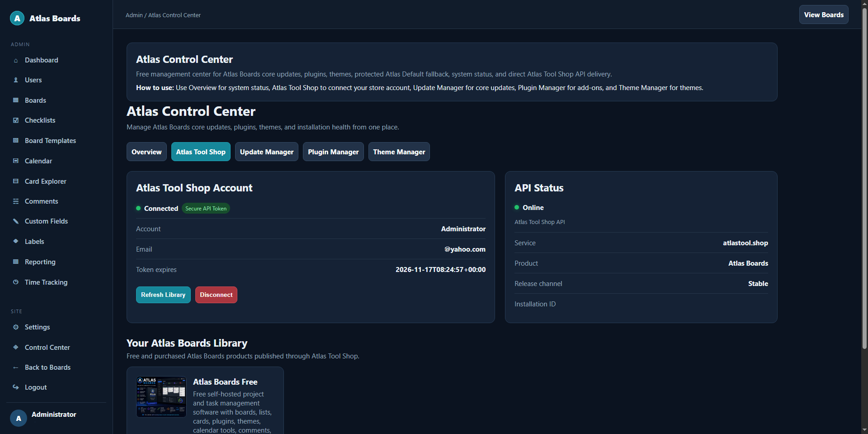The width and height of the screenshot is (868, 434).
Task: Click the Back to Boards arrow icon
Action: [x=16, y=367]
